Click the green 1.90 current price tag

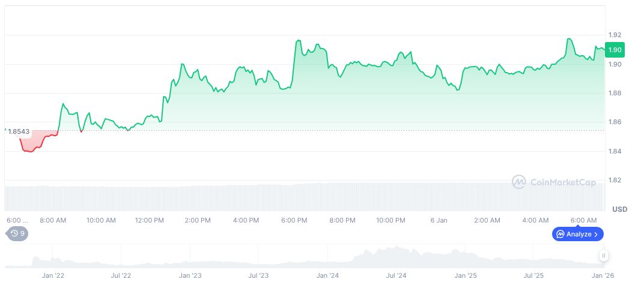coord(614,50)
